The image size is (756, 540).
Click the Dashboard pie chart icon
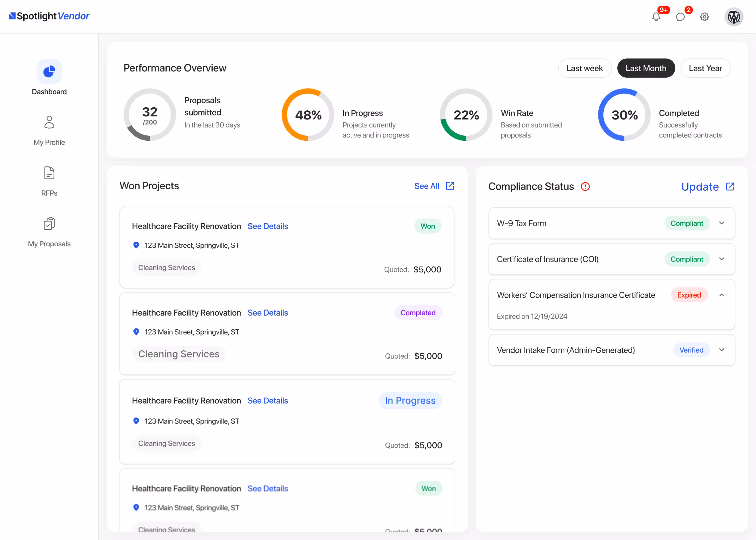[49, 72]
